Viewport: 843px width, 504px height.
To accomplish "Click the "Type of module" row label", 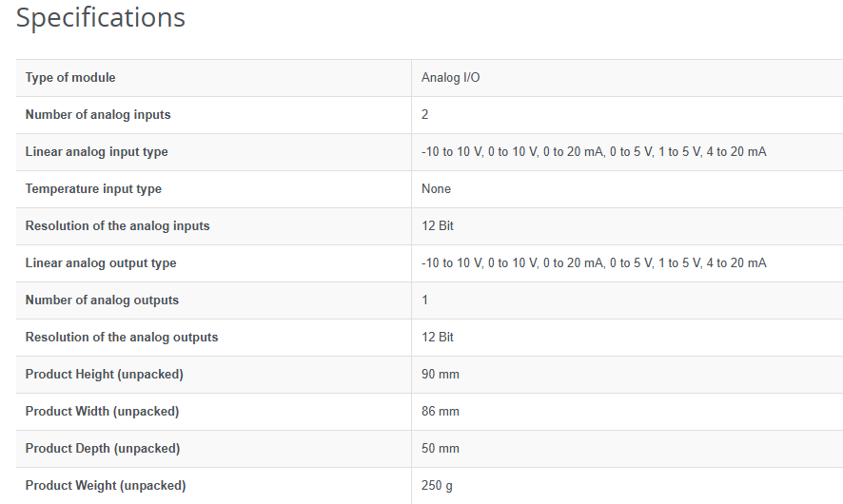I will tap(70, 77).
